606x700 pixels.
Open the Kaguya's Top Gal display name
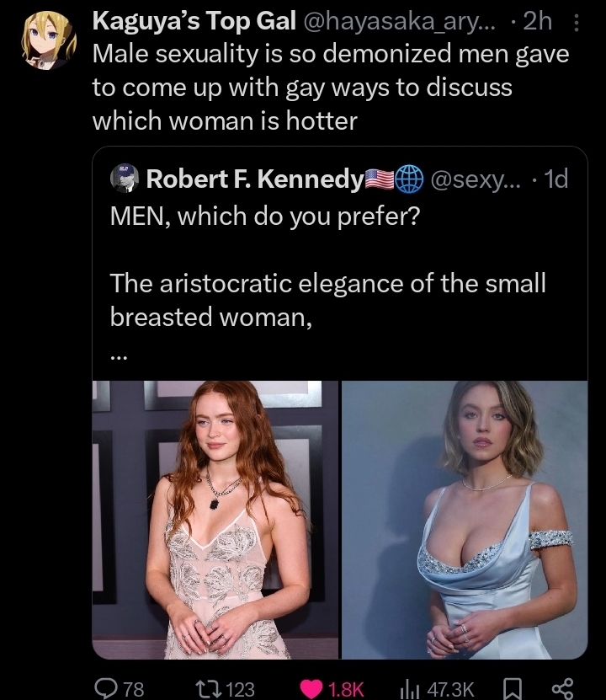pyautogui.click(x=194, y=21)
